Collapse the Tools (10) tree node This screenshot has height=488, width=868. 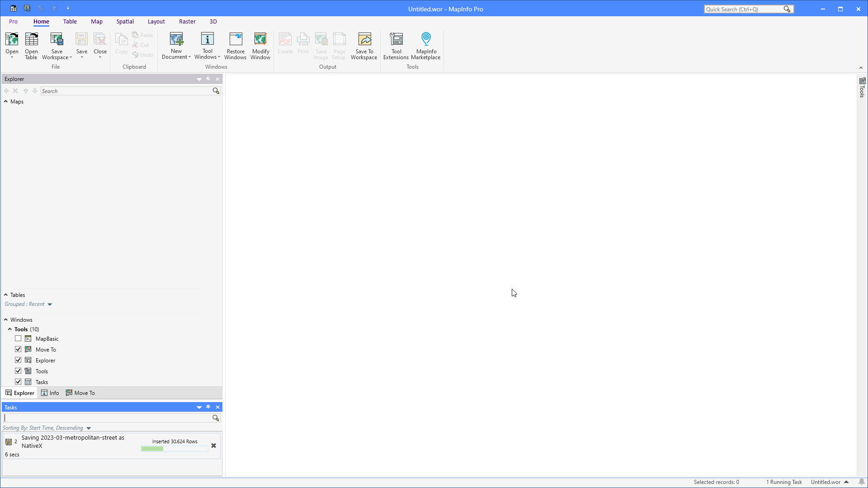point(10,329)
